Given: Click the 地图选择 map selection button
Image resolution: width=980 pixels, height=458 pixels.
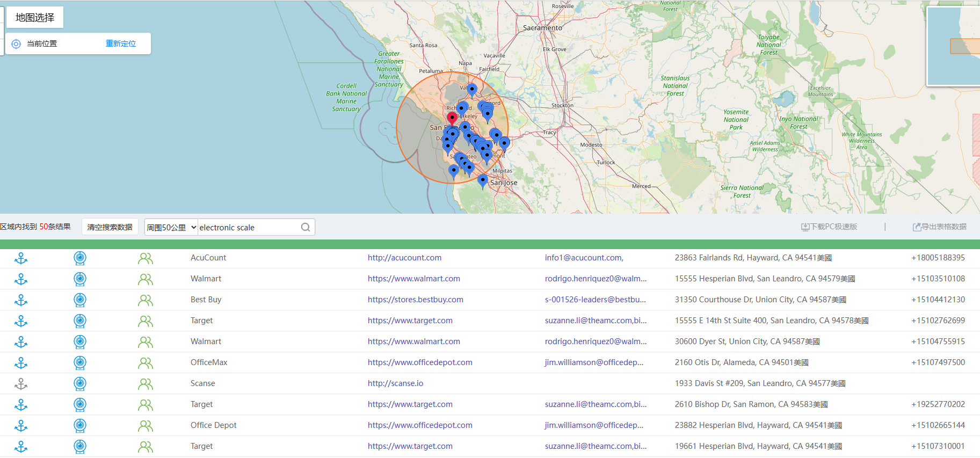Looking at the screenshot, I should coord(35,17).
